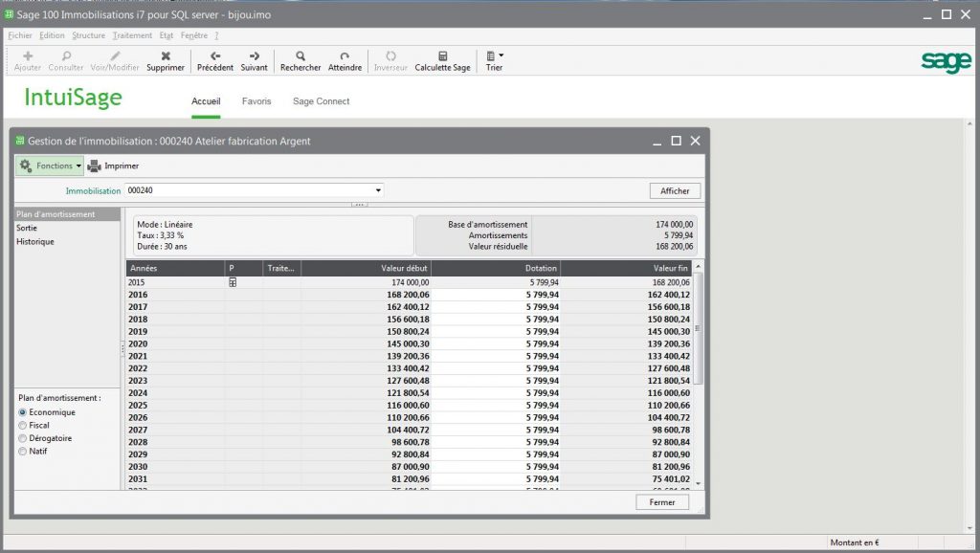Open the Structure menu

[88, 35]
